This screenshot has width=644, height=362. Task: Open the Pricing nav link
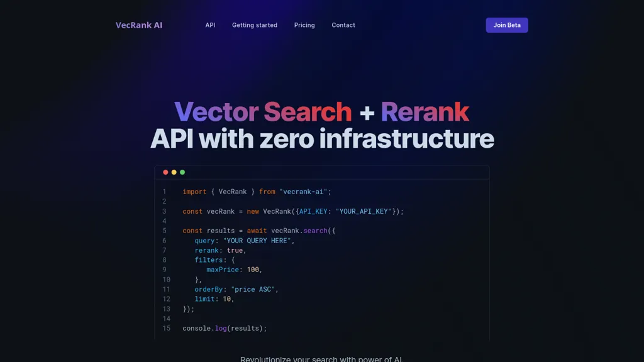click(304, 25)
